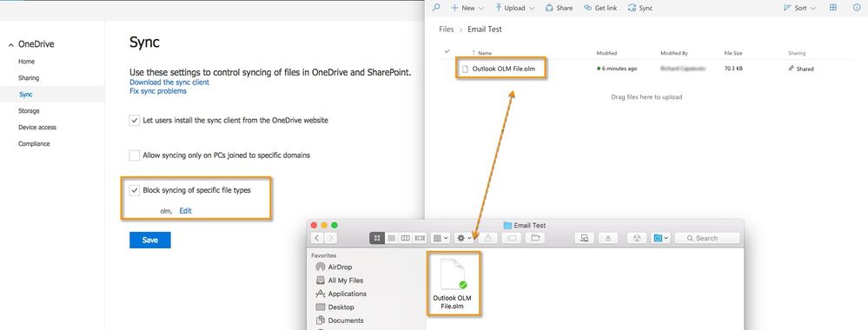Enable 'Allow syncing only on PCs joined' checkbox

pyautogui.click(x=135, y=155)
